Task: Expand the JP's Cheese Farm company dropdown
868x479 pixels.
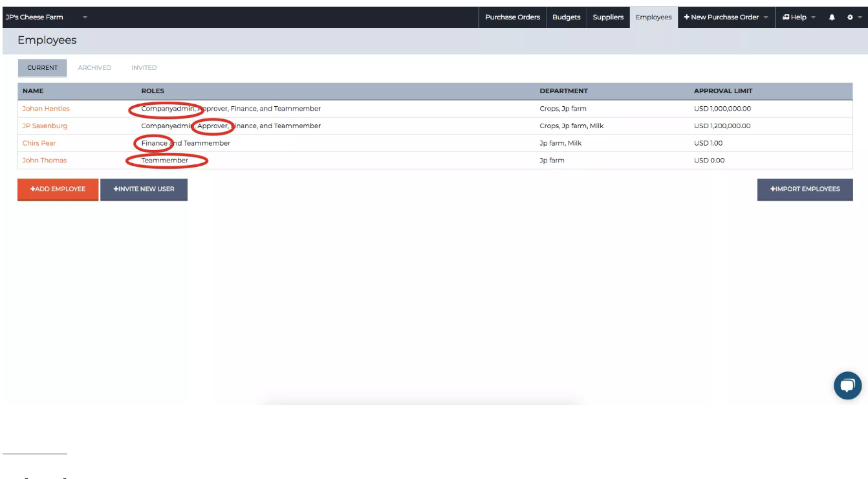Action: click(x=85, y=17)
